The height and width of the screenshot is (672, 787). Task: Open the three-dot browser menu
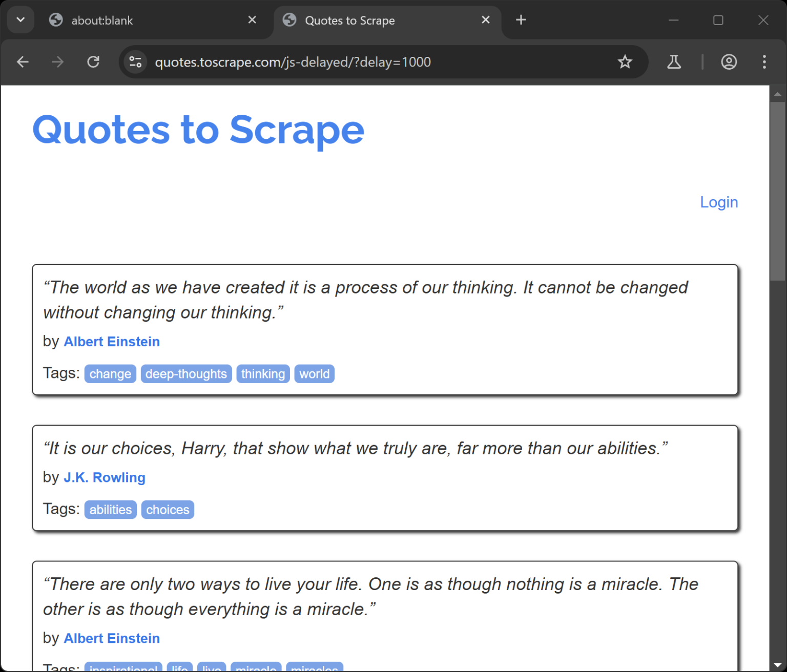763,62
